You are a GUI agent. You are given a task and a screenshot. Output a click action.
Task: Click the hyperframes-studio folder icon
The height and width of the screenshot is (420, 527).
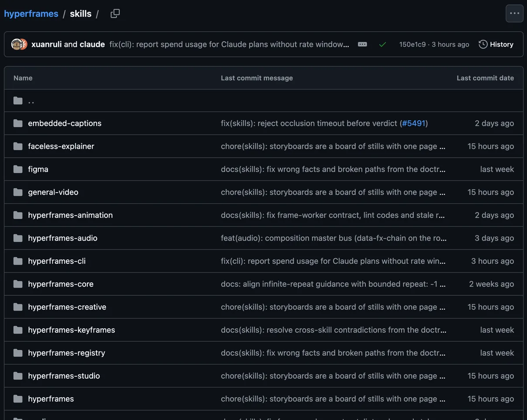[x=18, y=376]
